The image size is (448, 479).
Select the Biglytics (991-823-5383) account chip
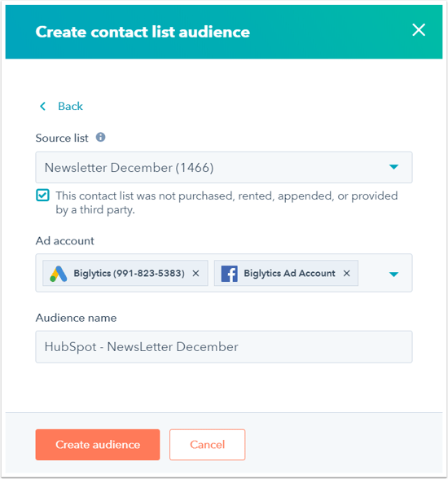click(x=125, y=273)
